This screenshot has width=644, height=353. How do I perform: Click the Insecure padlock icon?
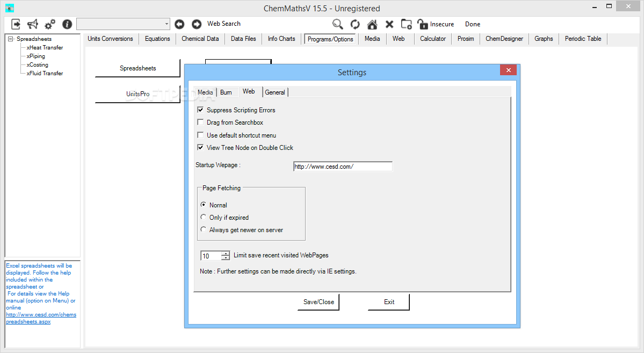[x=423, y=24]
